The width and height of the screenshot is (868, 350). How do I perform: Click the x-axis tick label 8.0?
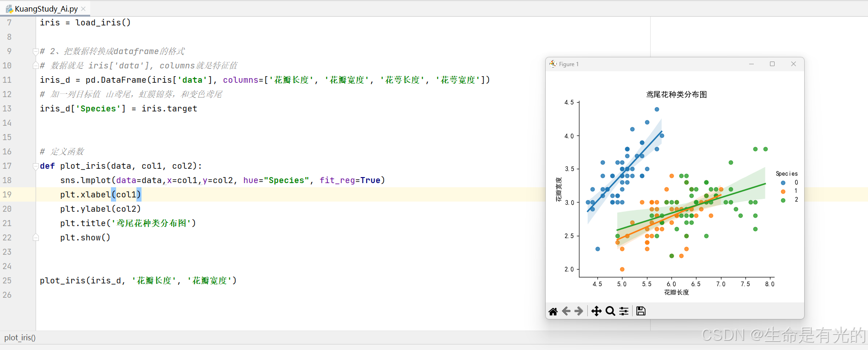(x=770, y=284)
